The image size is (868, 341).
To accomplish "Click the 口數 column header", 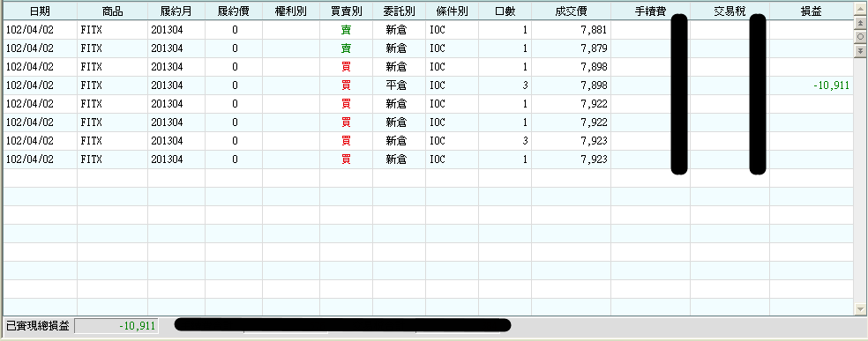I will (x=505, y=11).
